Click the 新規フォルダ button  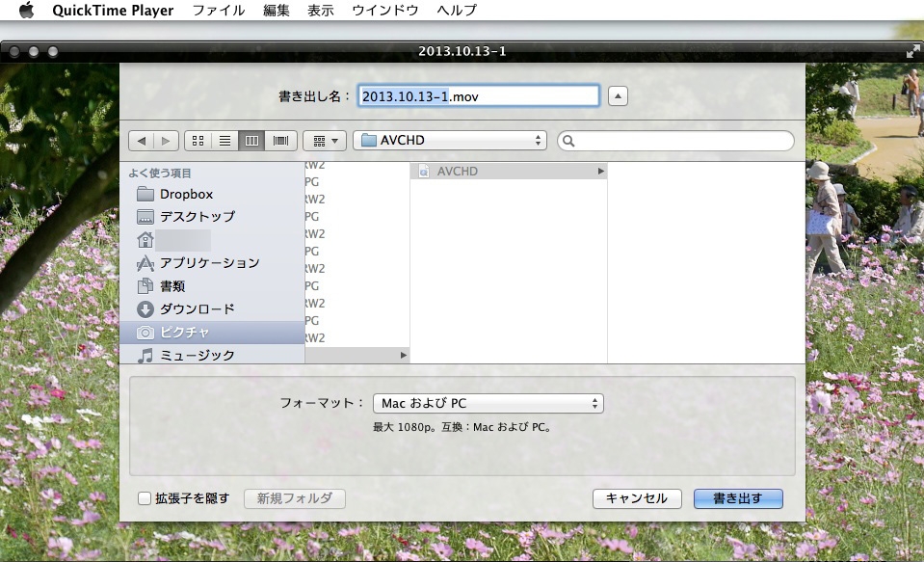click(x=294, y=498)
